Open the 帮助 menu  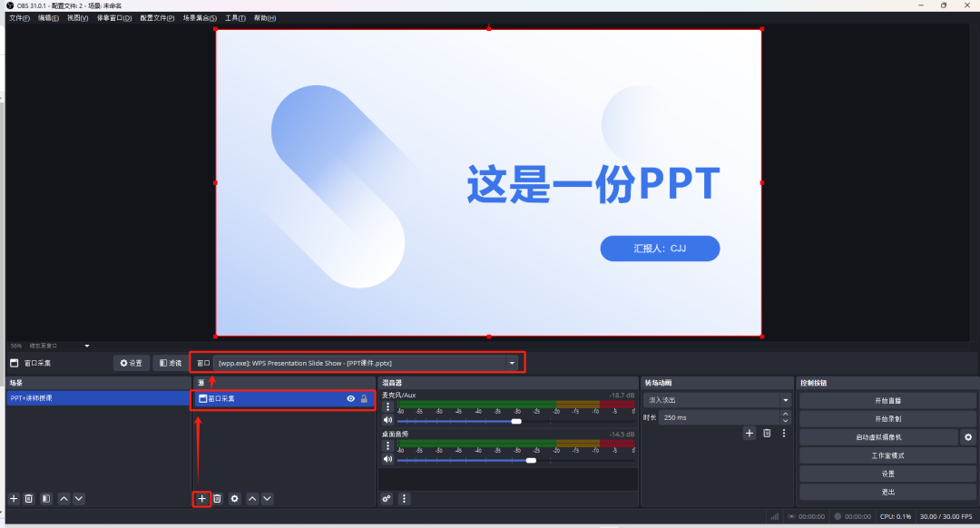tap(263, 17)
